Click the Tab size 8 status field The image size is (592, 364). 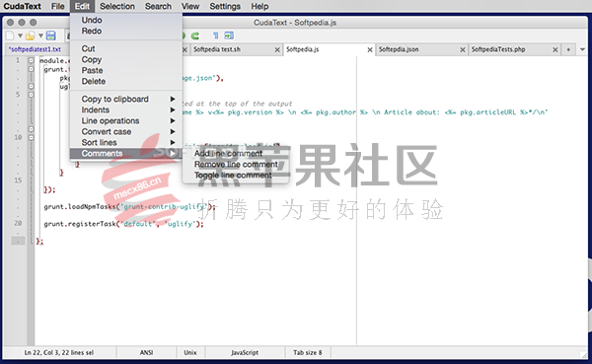[x=308, y=353]
